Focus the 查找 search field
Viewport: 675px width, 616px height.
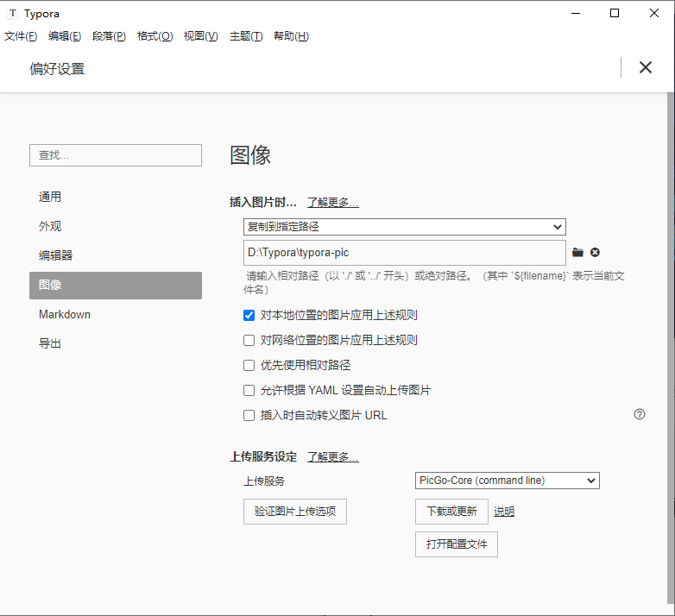(x=116, y=155)
